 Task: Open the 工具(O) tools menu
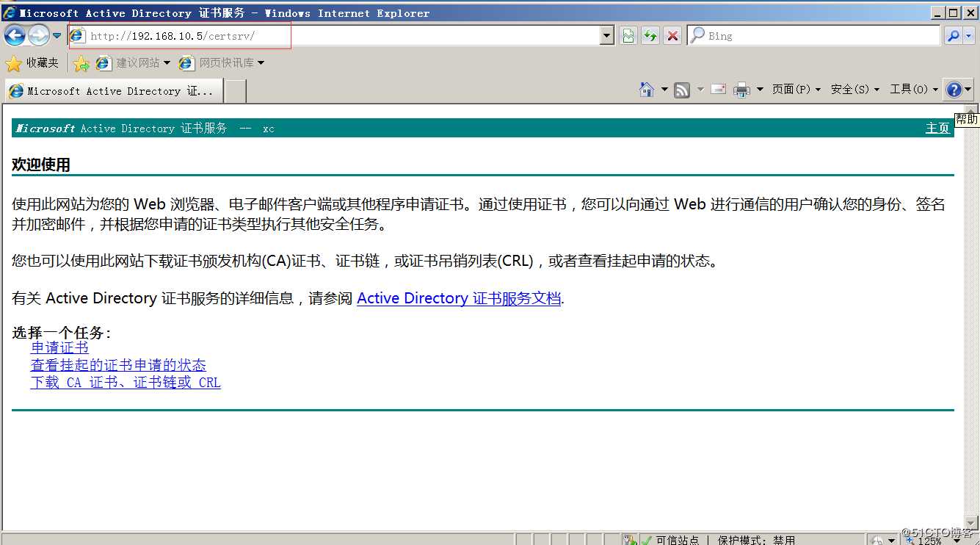coord(914,90)
